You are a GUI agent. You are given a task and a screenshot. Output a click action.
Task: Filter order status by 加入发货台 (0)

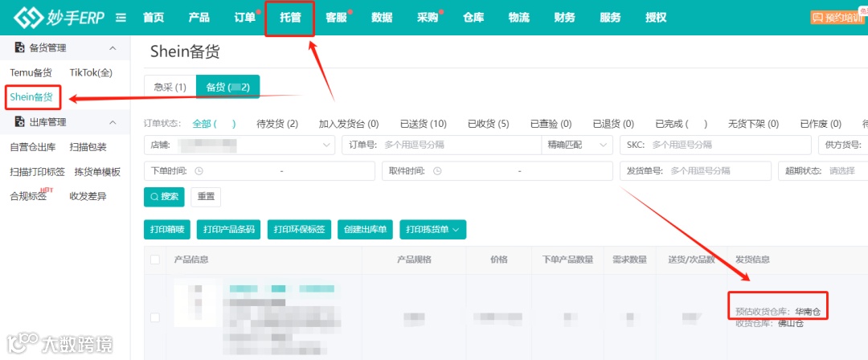coord(349,124)
